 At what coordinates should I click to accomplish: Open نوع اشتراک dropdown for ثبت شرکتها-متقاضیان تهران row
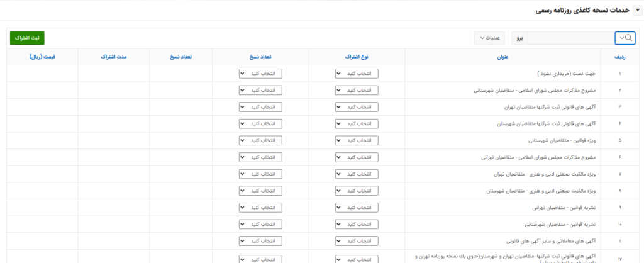click(357, 107)
